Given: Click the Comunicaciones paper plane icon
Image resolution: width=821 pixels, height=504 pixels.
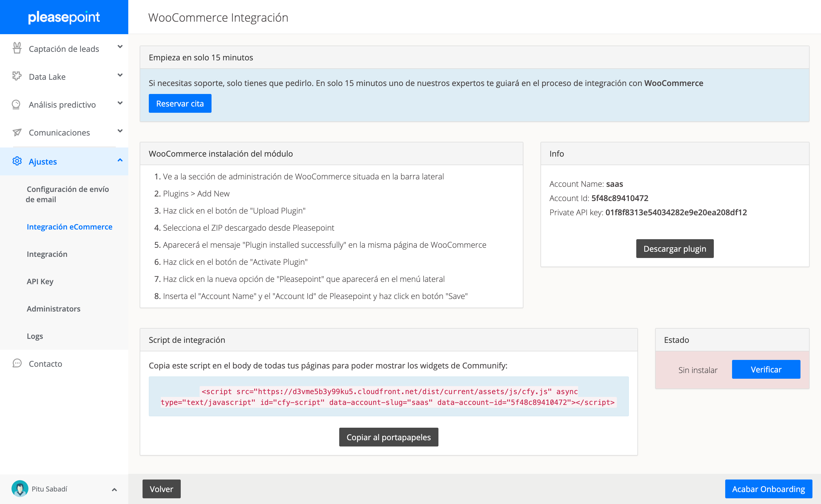Looking at the screenshot, I should (17, 132).
